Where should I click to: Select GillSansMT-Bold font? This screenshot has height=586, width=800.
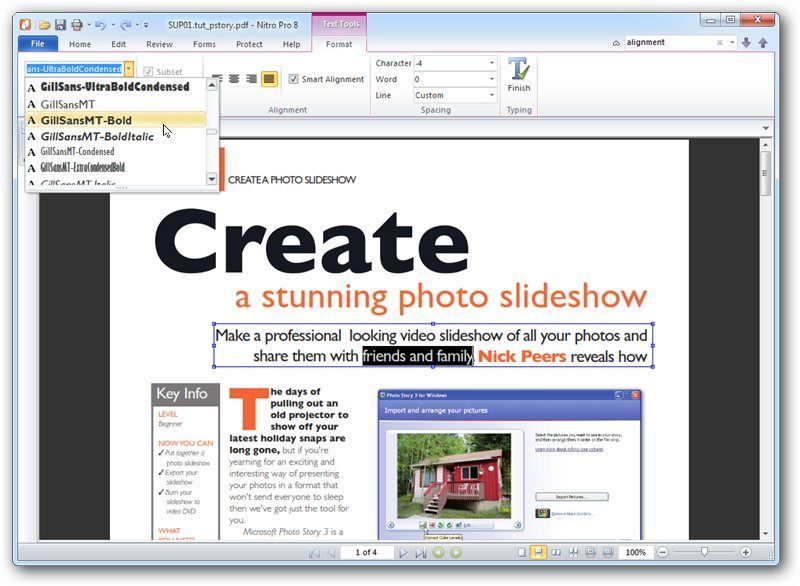point(115,120)
